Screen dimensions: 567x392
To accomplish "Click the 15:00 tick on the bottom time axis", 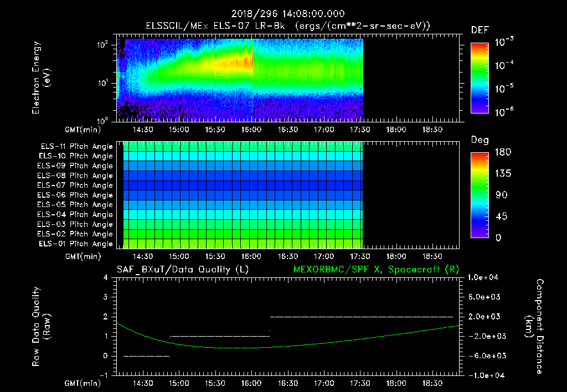I will coord(179,383).
